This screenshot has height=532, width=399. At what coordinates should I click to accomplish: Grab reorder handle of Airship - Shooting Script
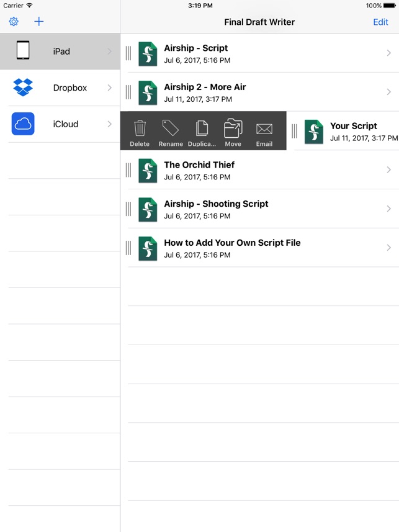(128, 209)
